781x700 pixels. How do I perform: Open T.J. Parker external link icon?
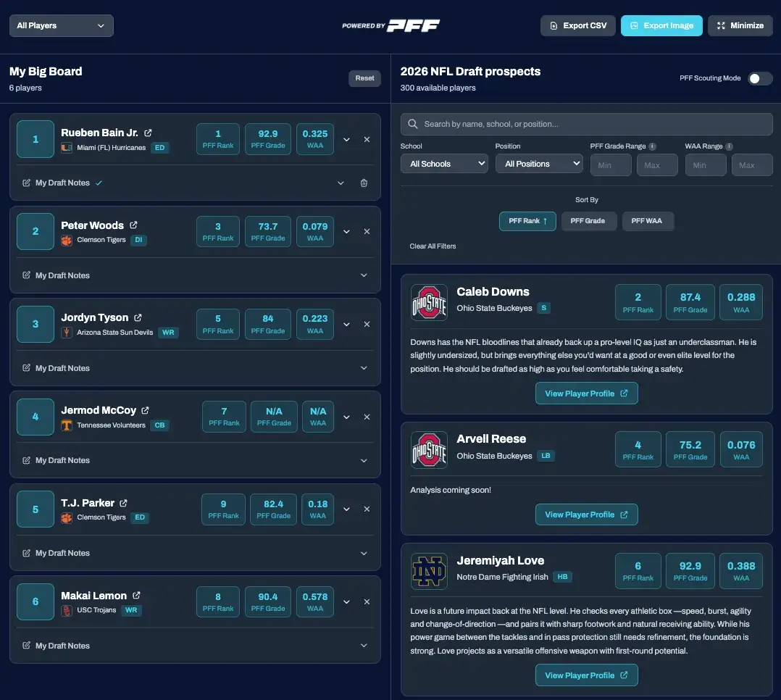click(x=124, y=503)
